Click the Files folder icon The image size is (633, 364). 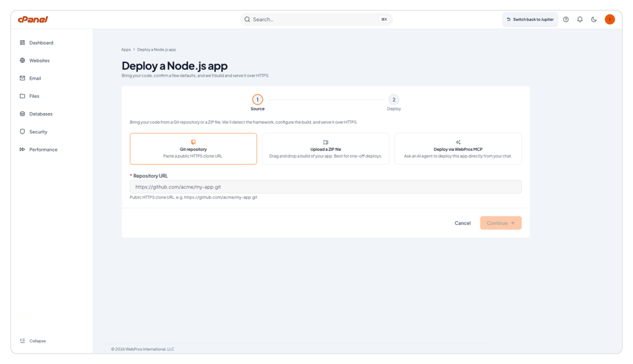[22, 96]
